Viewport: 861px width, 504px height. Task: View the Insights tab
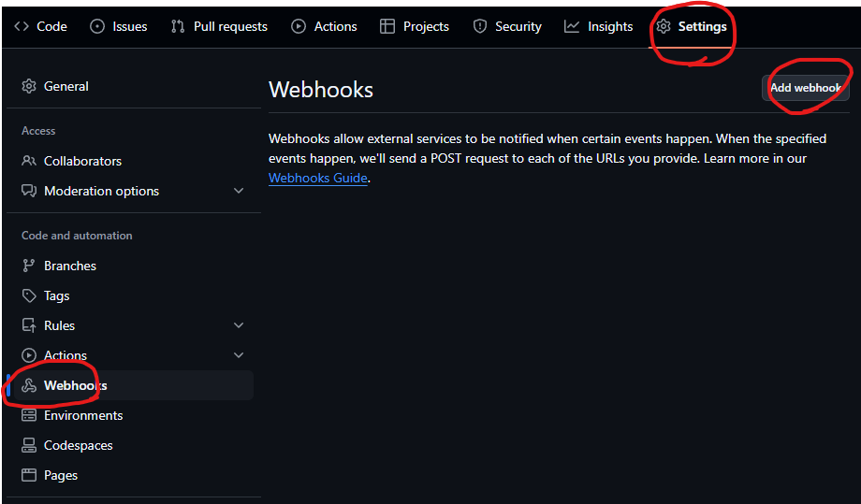click(x=599, y=26)
